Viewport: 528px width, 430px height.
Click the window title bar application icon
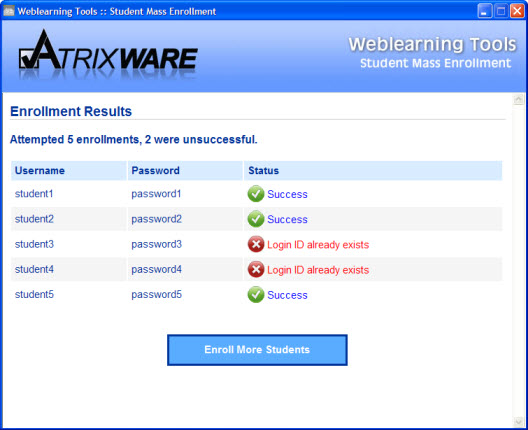[9, 11]
